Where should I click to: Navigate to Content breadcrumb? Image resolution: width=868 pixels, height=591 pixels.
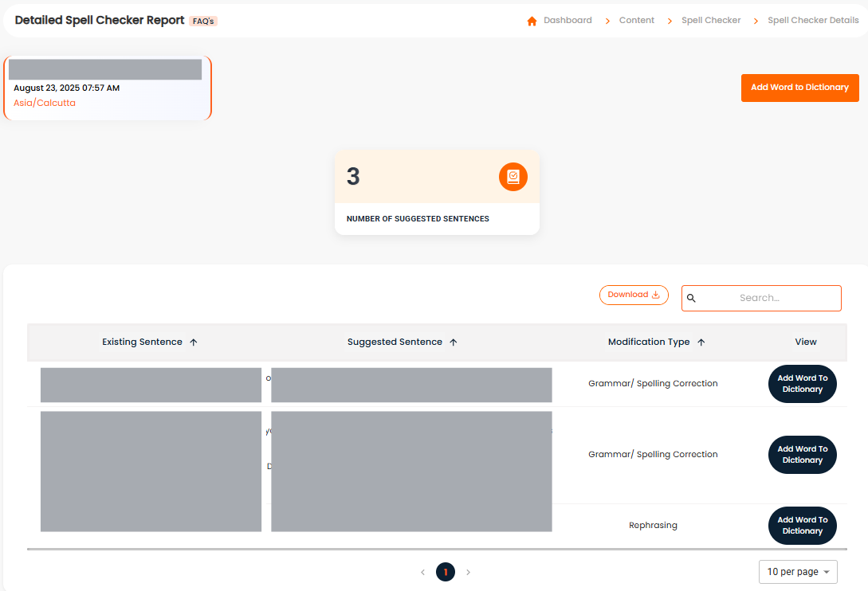[x=636, y=21]
